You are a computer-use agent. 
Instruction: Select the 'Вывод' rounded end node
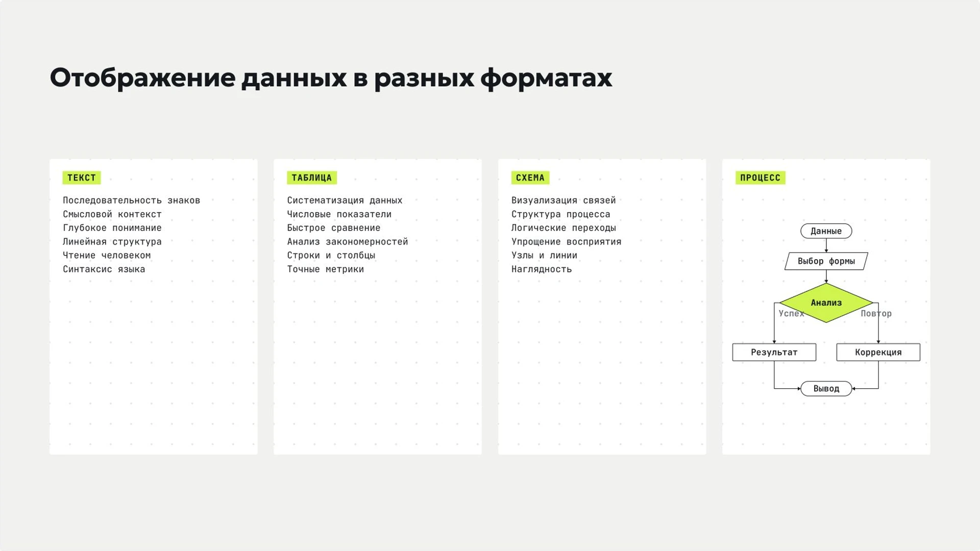826,389
